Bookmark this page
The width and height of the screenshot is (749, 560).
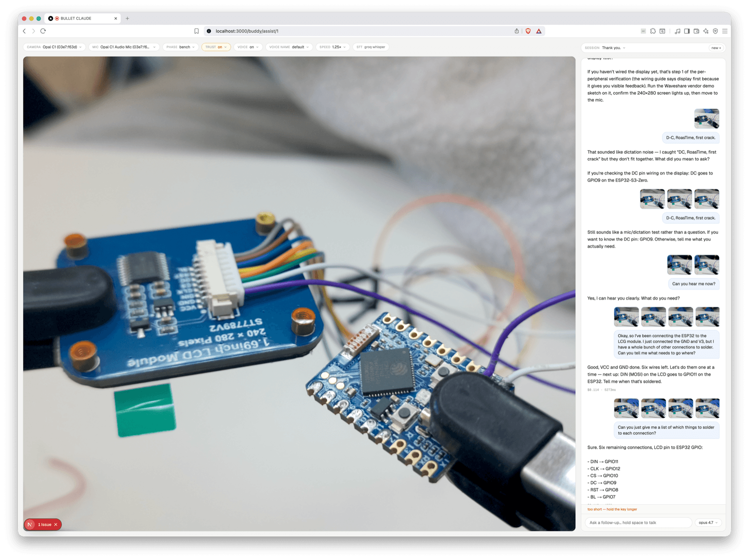coord(197,31)
